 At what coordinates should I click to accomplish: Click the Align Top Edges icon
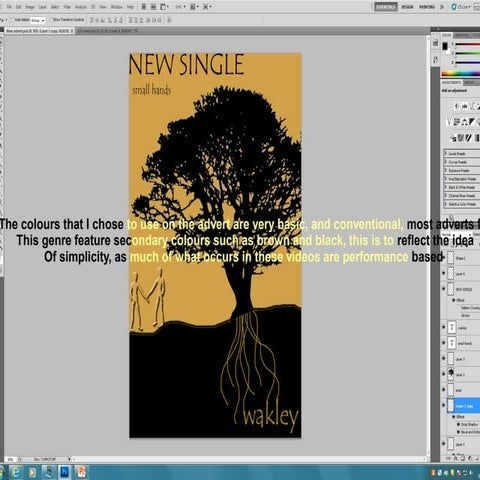point(93,20)
